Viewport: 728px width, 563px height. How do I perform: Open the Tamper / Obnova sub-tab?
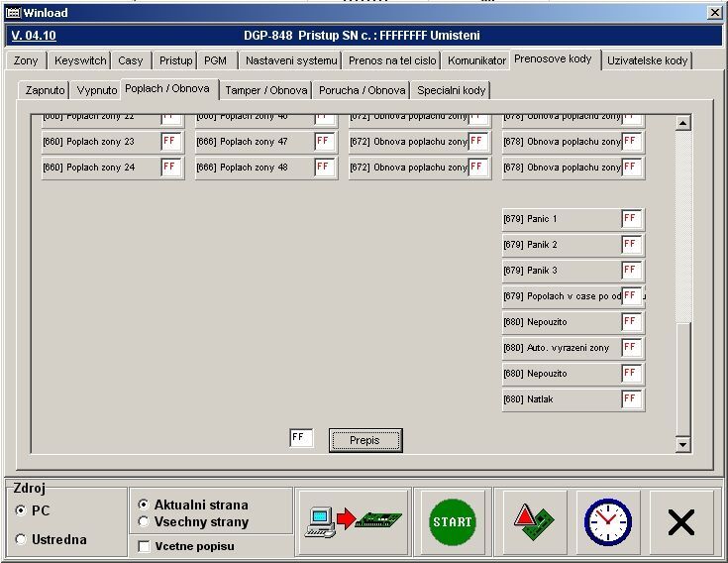(x=265, y=90)
